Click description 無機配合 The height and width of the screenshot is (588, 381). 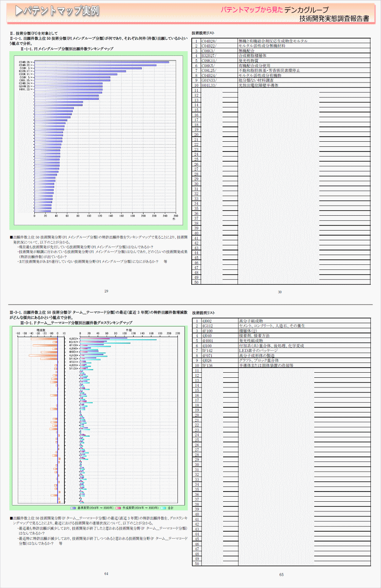tap(247, 51)
